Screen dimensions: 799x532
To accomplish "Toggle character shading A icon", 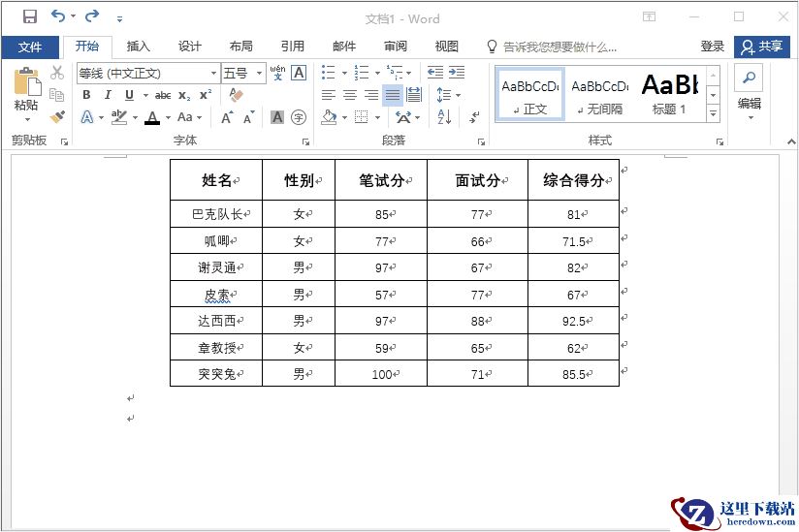I will click(277, 117).
